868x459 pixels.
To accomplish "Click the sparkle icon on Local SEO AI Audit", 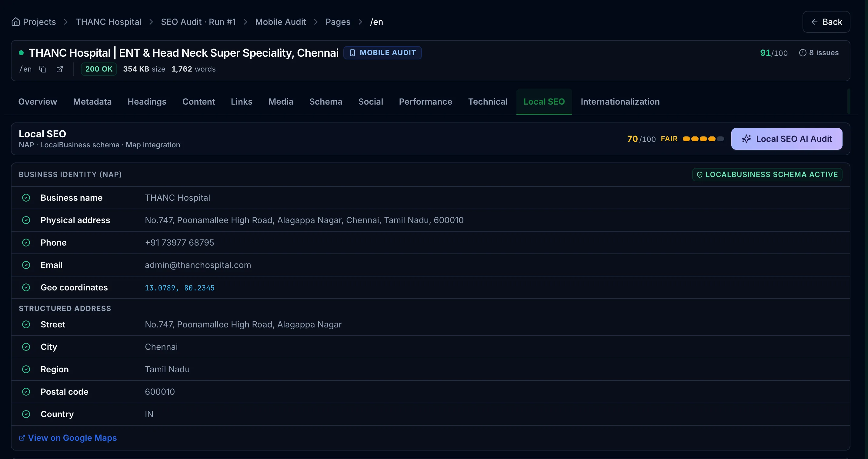I will pos(746,139).
